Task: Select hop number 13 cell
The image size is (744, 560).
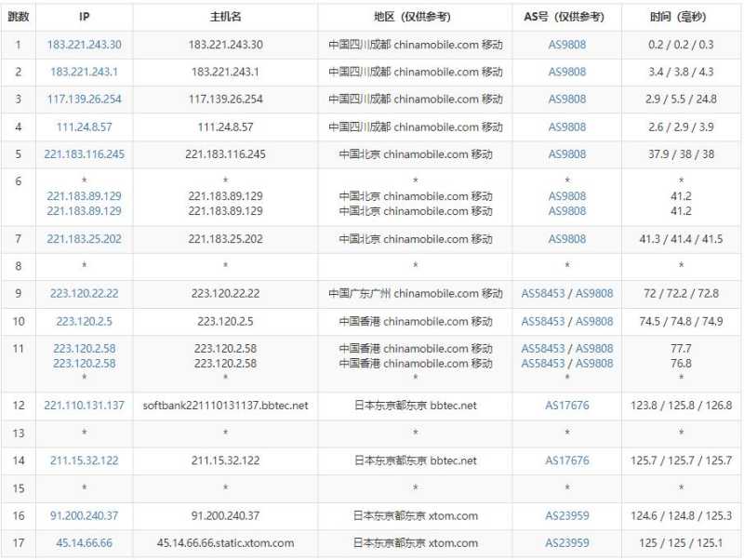Action: pyautogui.click(x=18, y=433)
